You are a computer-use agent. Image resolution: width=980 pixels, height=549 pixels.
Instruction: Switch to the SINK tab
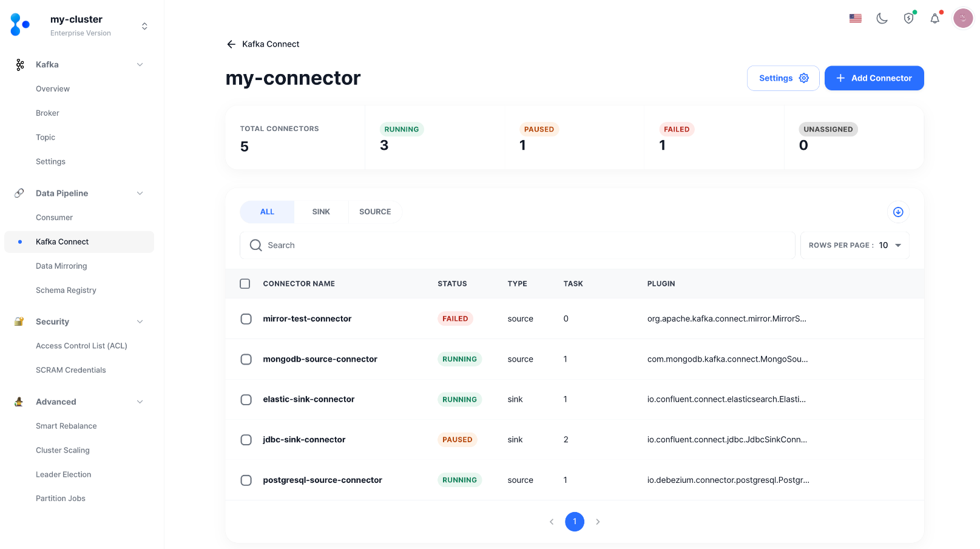pos(321,212)
